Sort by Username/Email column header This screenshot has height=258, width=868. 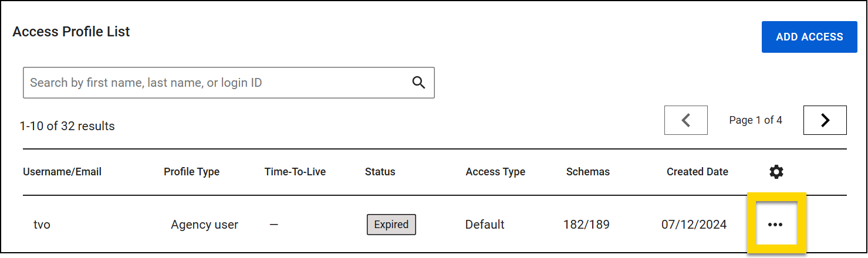pyautogui.click(x=62, y=172)
